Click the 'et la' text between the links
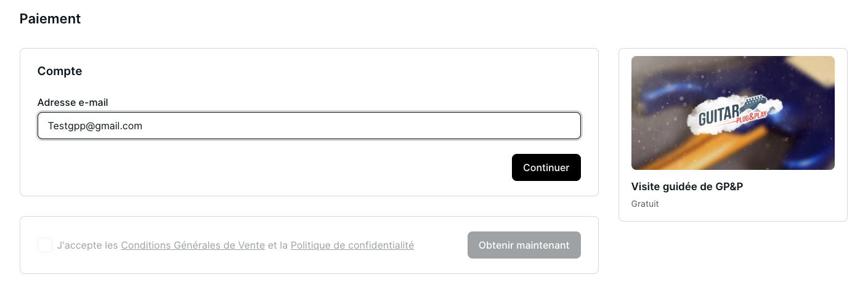Screen dimensions: 868x293 [x=278, y=245]
